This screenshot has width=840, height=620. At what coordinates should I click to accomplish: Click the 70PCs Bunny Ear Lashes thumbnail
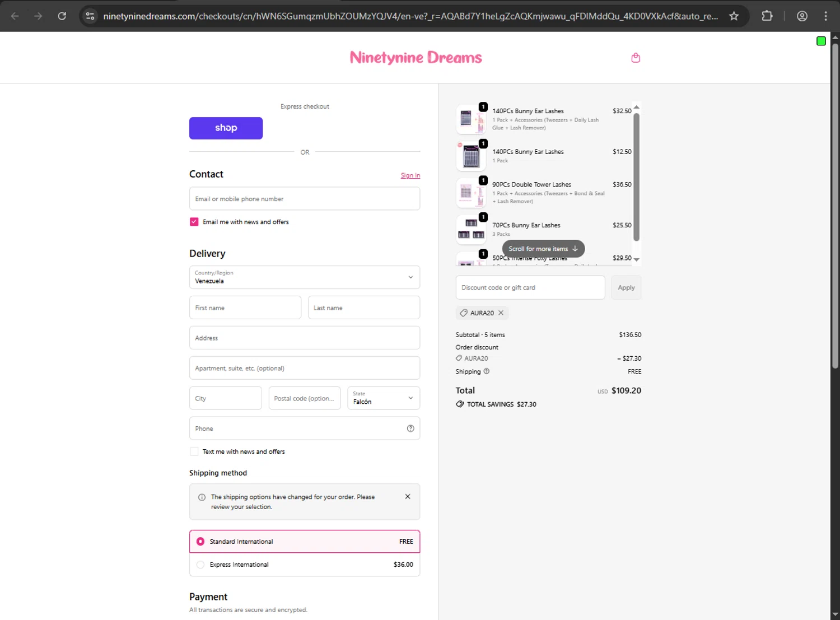click(471, 230)
